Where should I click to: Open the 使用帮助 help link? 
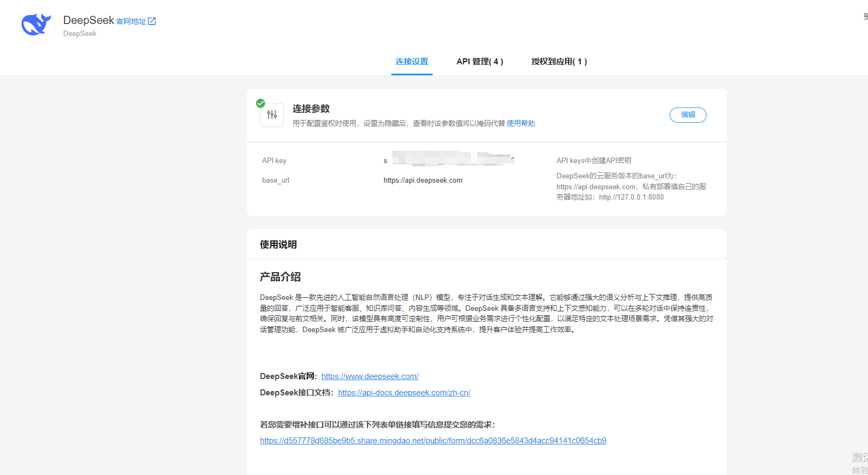[x=520, y=124]
